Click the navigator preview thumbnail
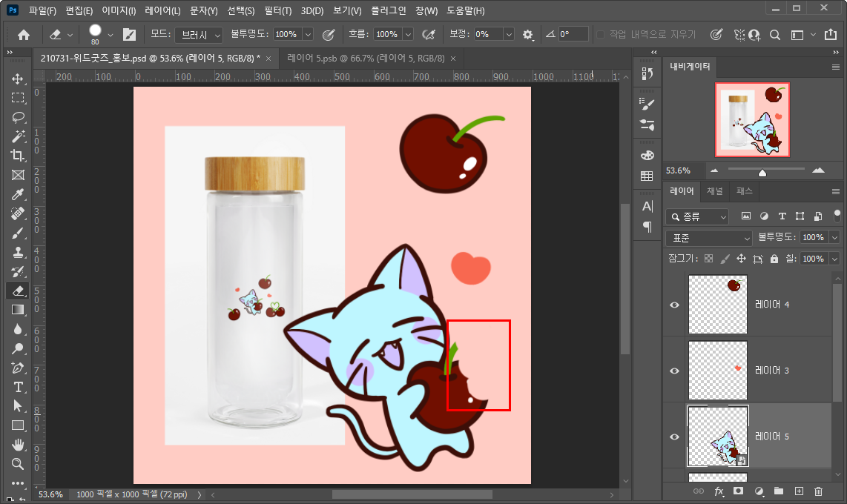The width and height of the screenshot is (847, 504). pos(753,120)
